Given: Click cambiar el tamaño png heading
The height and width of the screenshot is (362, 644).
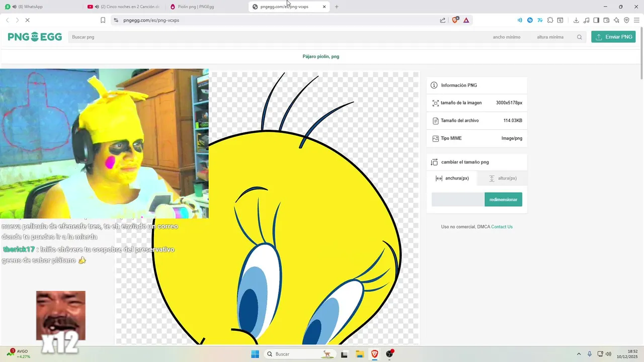Looking at the screenshot, I should 465,162.
